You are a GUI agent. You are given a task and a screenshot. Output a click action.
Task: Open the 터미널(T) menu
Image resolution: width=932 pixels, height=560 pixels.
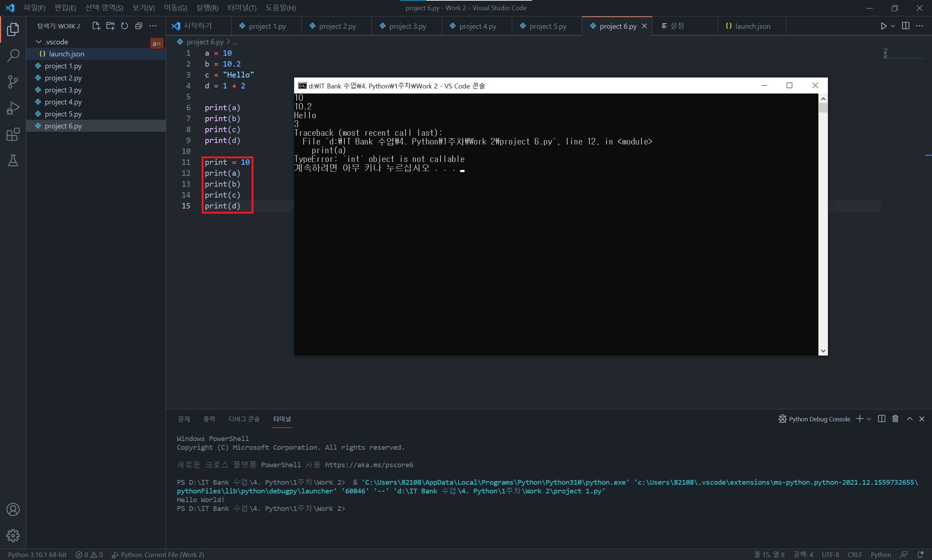pyautogui.click(x=242, y=8)
